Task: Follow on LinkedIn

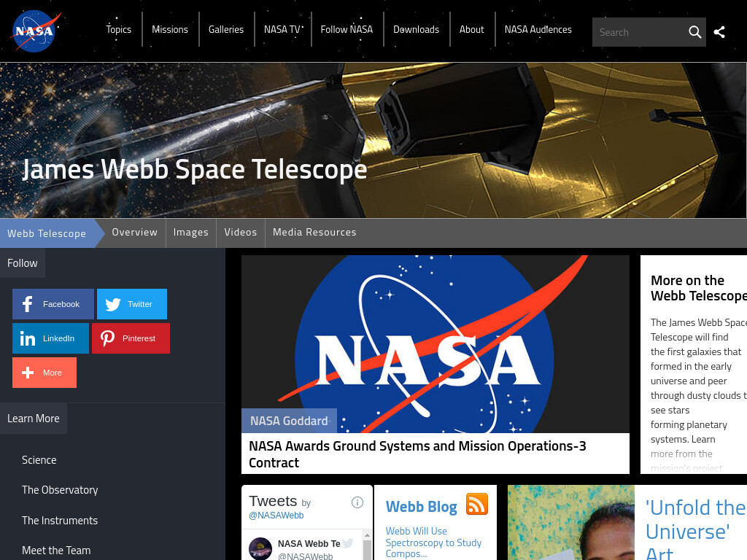Action: 50,338
